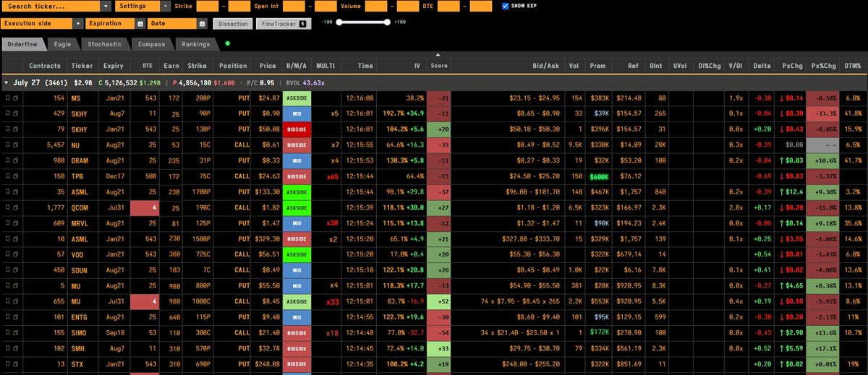Image resolution: width=868 pixels, height=375 pixels.
Task: Bookmark the NU order row
Action: tap(7, 145)
